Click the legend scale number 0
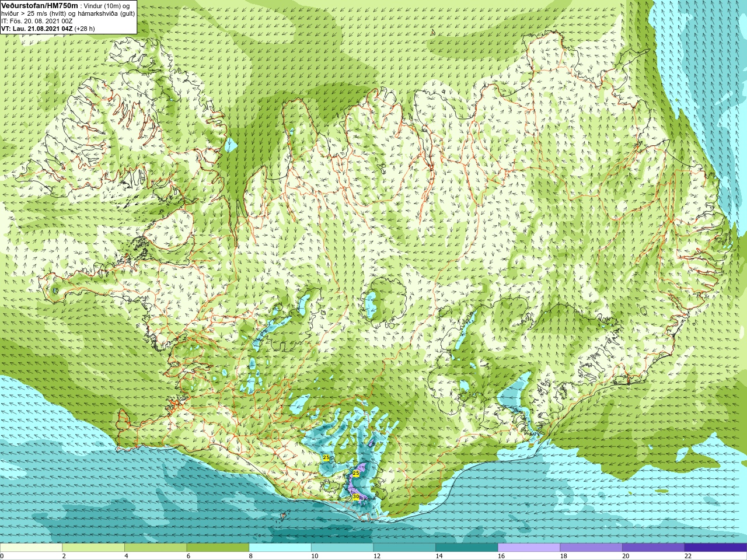This screenshot has width=747, height=560. (x=2, y=556)
